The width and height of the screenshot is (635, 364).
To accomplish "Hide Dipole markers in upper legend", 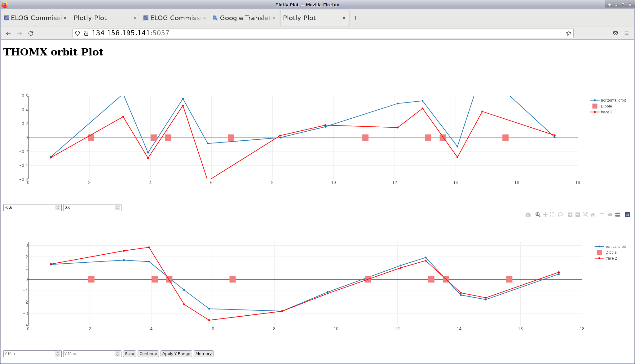I will [606, 106].
